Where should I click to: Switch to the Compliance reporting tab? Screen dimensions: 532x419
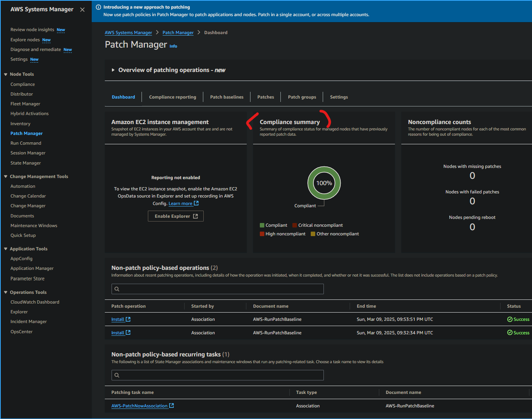173,97
